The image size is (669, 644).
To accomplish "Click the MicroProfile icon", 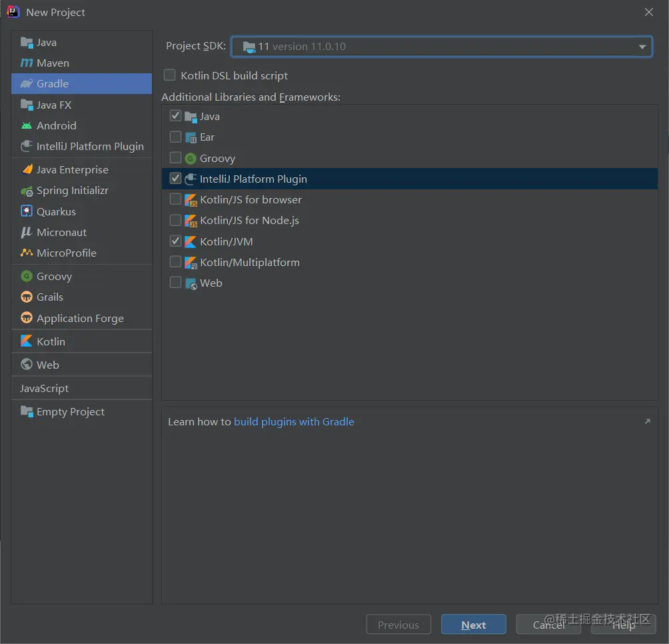I will click(27, 253).
